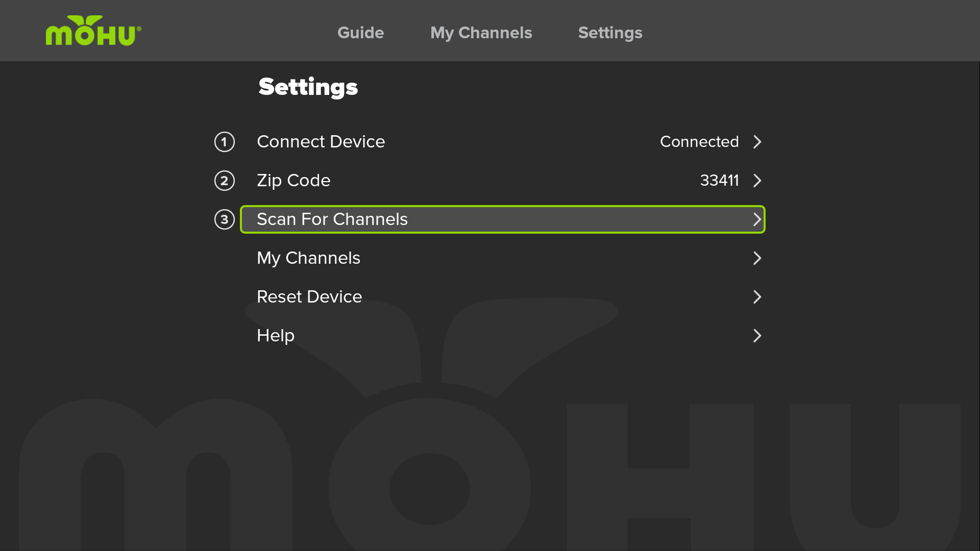The image size is (980, 551).
Task: Open My Channels in the settings list
Action: pos(503,258)
